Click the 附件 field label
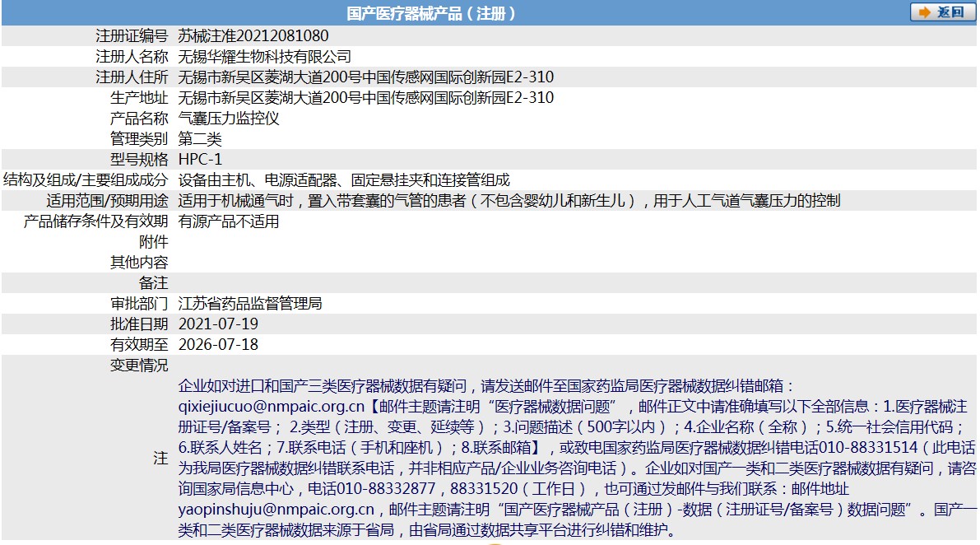Screen dimensions: 980x545 tap(154, 243)
